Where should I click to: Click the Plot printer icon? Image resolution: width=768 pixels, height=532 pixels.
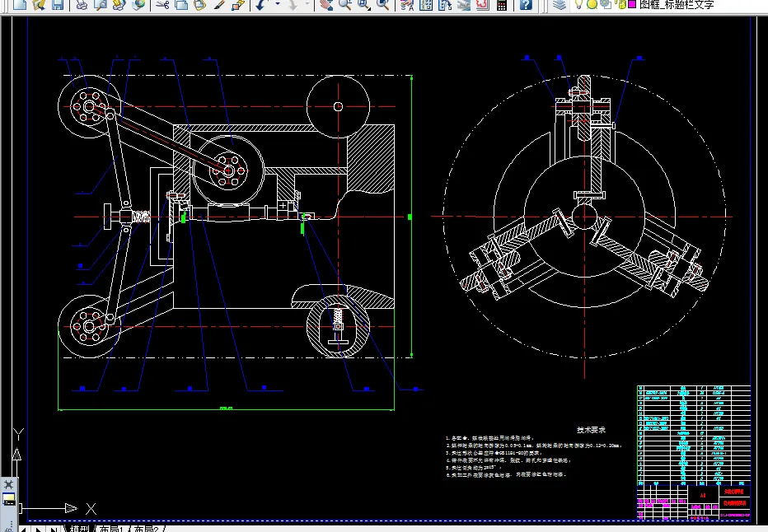click(82, 4)
